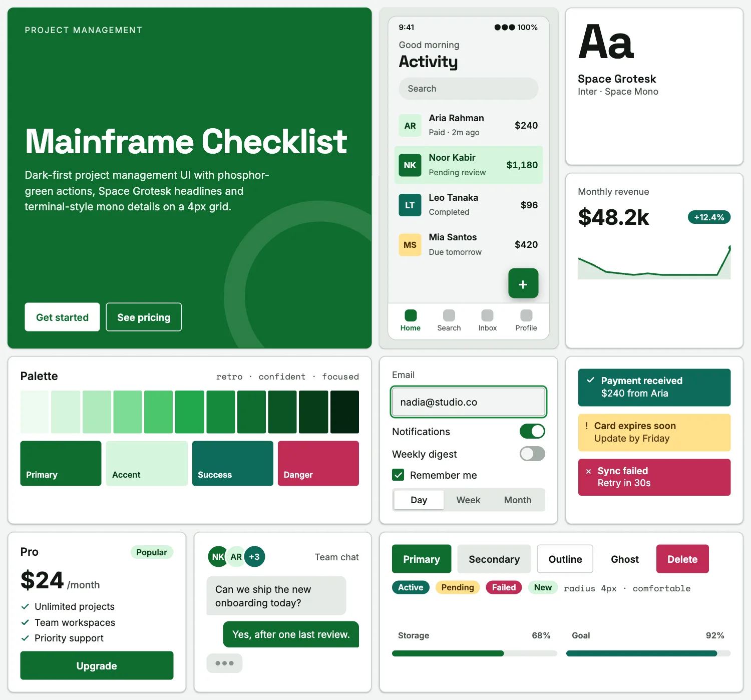This screenshot has width=751, height=700.
Task: Click the Secondary button
Action: (494, 559)
